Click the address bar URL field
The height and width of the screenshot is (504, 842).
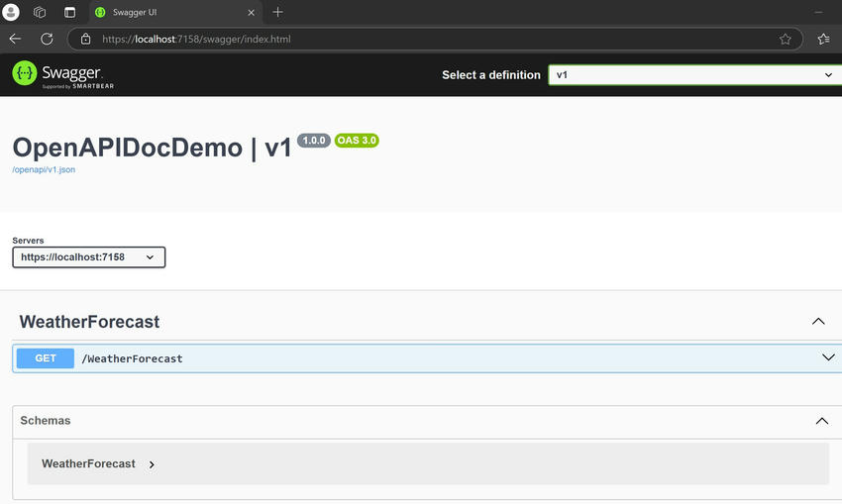pos(435,40)
